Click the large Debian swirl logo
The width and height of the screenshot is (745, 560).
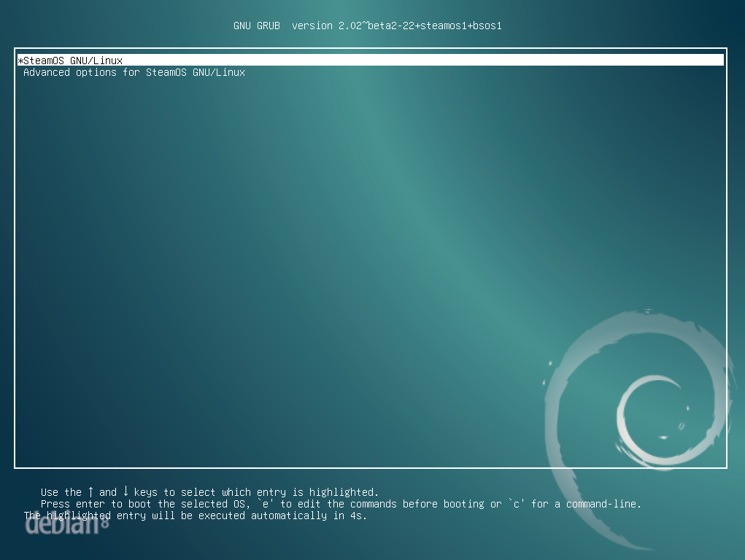tap(642, 408)
